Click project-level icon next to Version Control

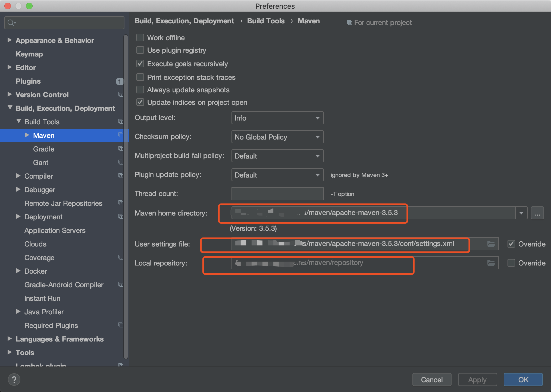tap(121, 94)
